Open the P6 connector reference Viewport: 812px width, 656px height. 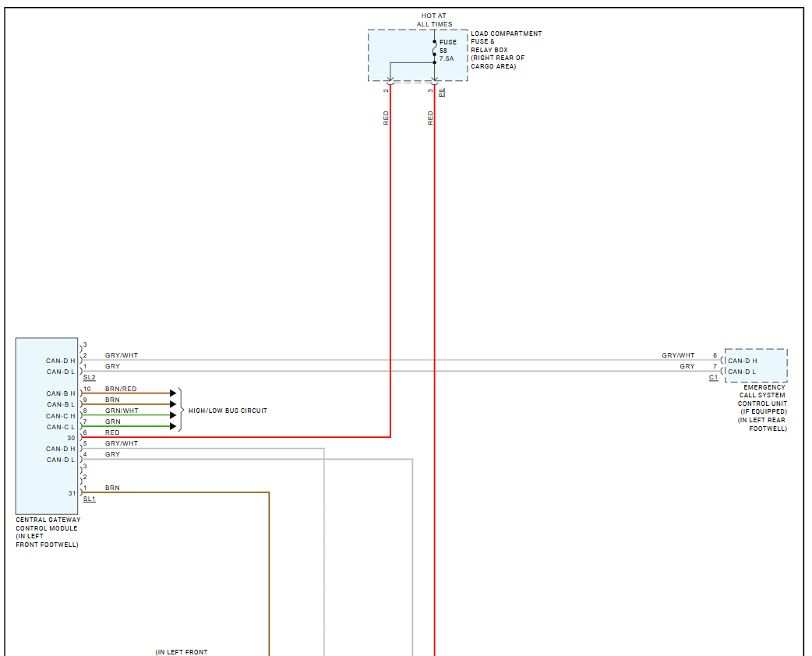[442, 93]
